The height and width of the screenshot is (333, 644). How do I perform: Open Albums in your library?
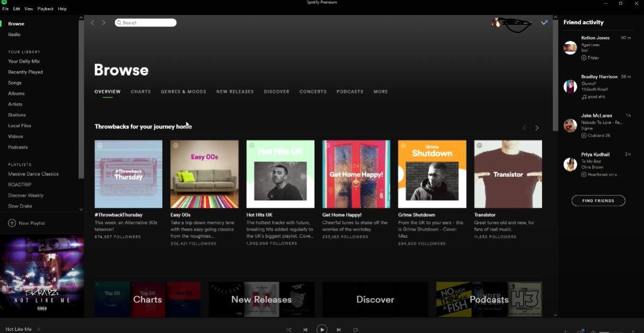[x=16, y=93]
